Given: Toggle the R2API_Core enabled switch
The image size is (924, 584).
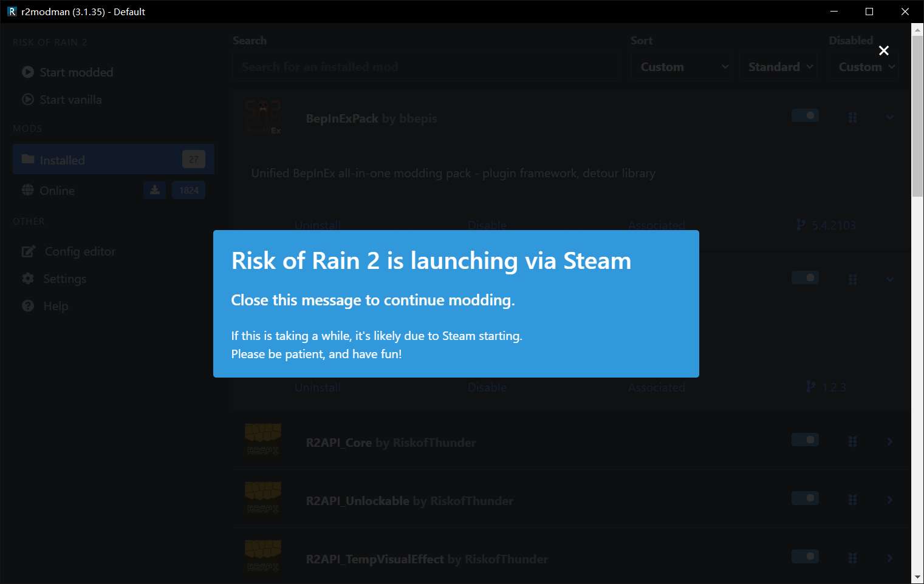Looking at the screenshot, I should (x=805, y=440).
